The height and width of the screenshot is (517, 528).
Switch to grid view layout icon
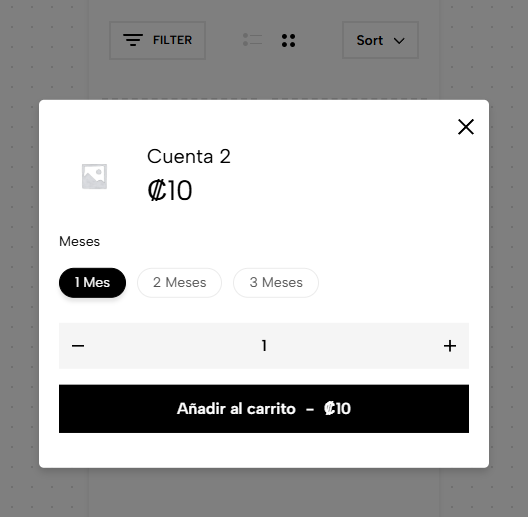pyautogui.click(x=289, y=40)
